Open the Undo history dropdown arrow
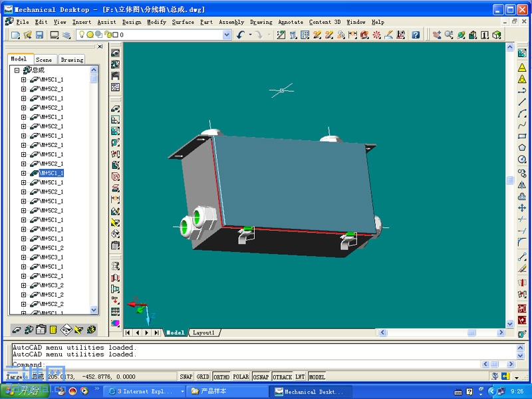Image resolution: width=532 pixels, height=399 pixels. (x=251, y=35)
